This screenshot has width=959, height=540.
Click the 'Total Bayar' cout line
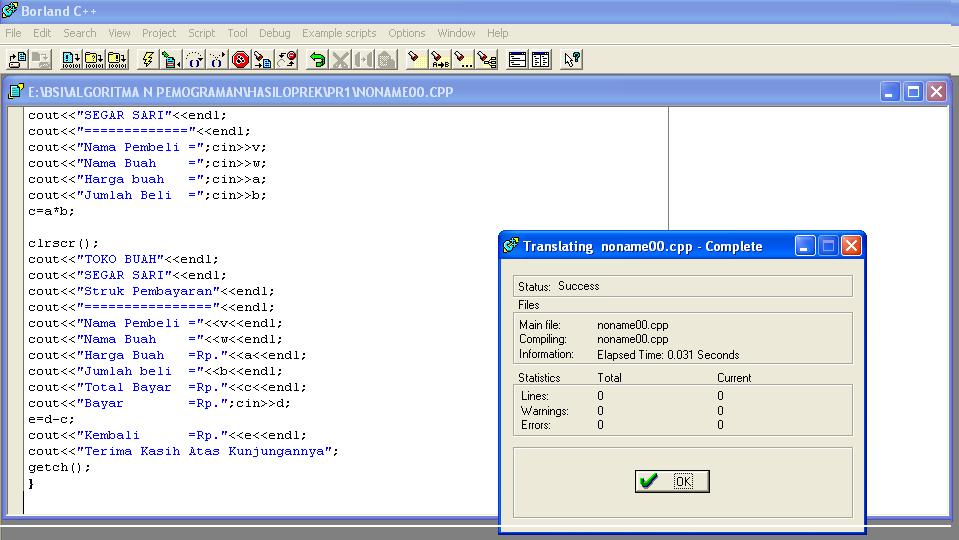(x=168, y=387)
